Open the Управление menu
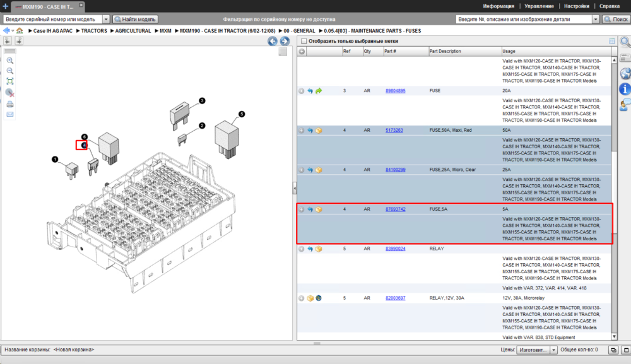Viewport: 631px width, 364px height. pyautogui.click(x=540, y=6)
